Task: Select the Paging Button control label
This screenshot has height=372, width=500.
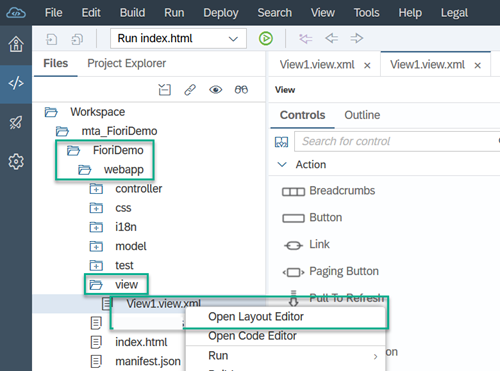Action: pyautogui.click(x=344, y=271)
